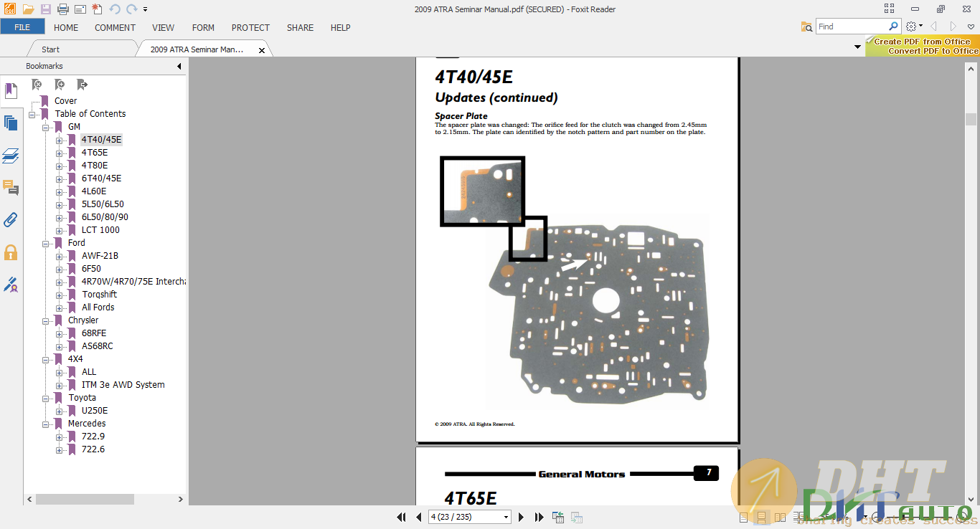Click the go to bookmark arrow icon
Screen dimensions: 980x529
click(82, 85)
